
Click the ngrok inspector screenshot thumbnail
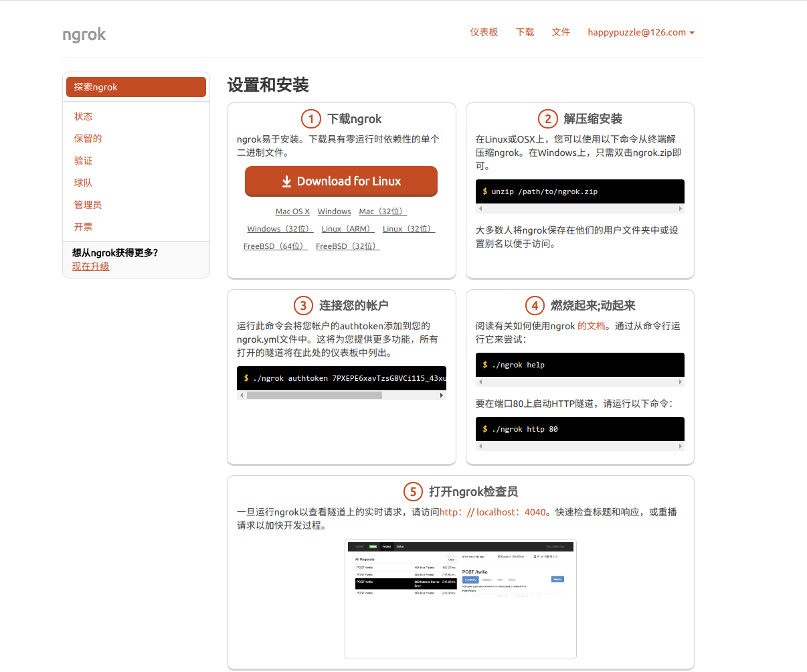(x=460, y=598)
